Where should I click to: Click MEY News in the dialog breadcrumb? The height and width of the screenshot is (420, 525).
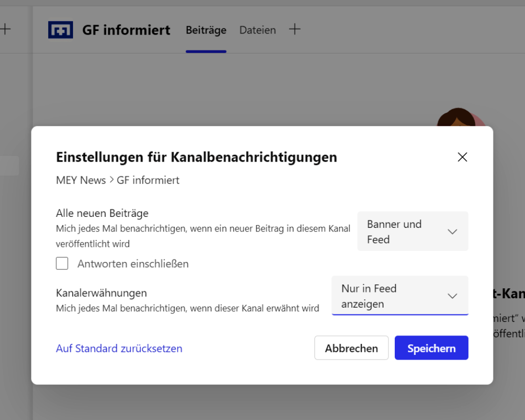(81, 180)
